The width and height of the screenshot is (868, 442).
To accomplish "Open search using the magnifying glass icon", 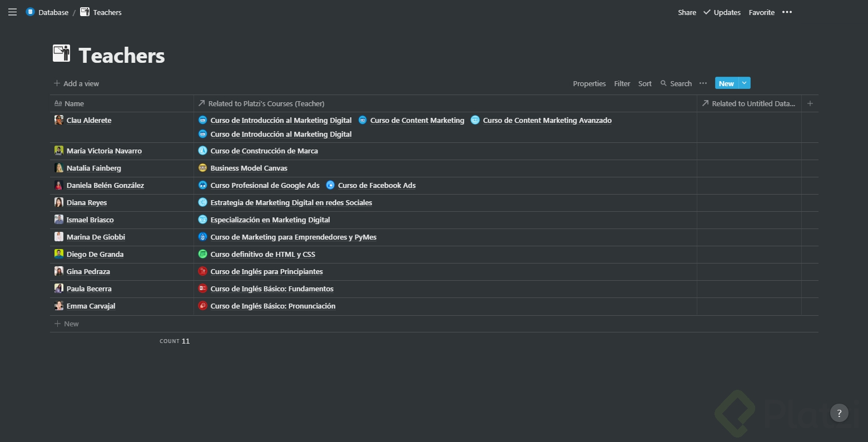I will coord(664,83).
